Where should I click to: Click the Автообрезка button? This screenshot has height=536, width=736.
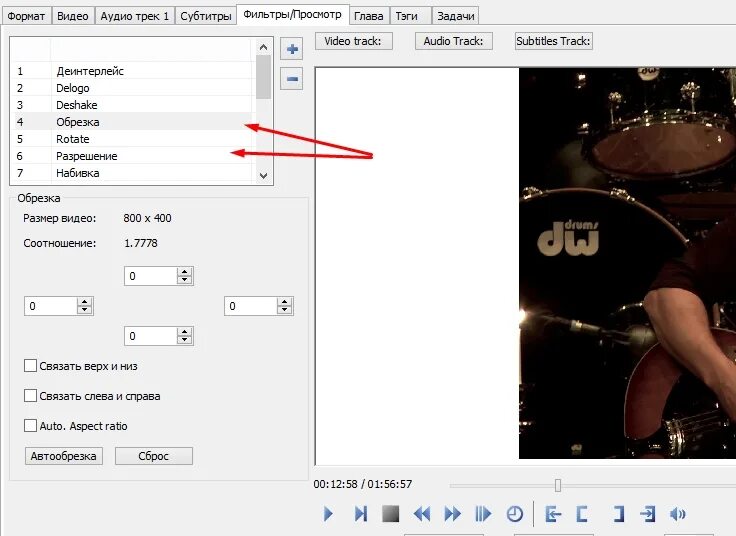(x=63, y=456)
